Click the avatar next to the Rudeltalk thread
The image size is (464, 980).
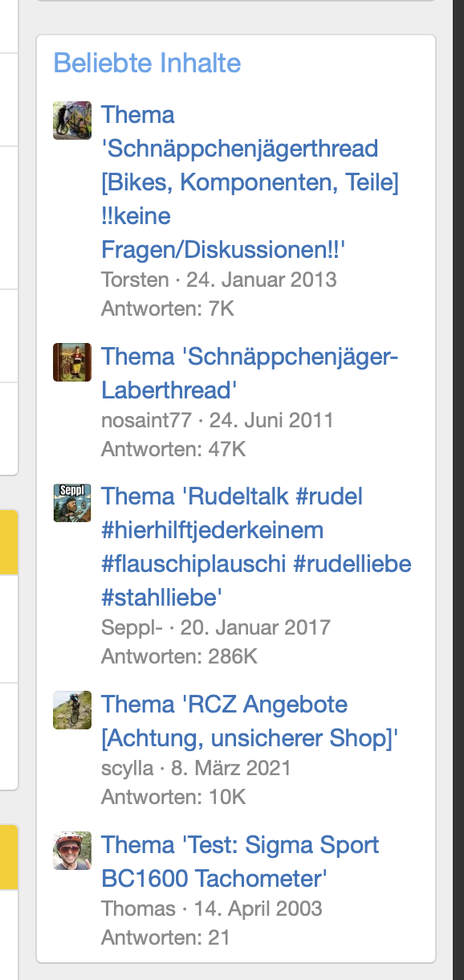pyautogui.click(x=71, y=503)
